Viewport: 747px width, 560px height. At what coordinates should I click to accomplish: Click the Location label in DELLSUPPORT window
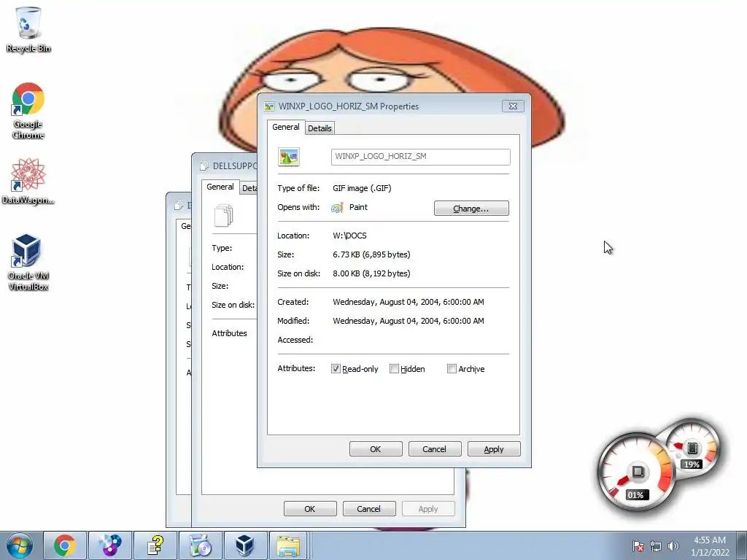pyautogui.click(x=228, y=267)
